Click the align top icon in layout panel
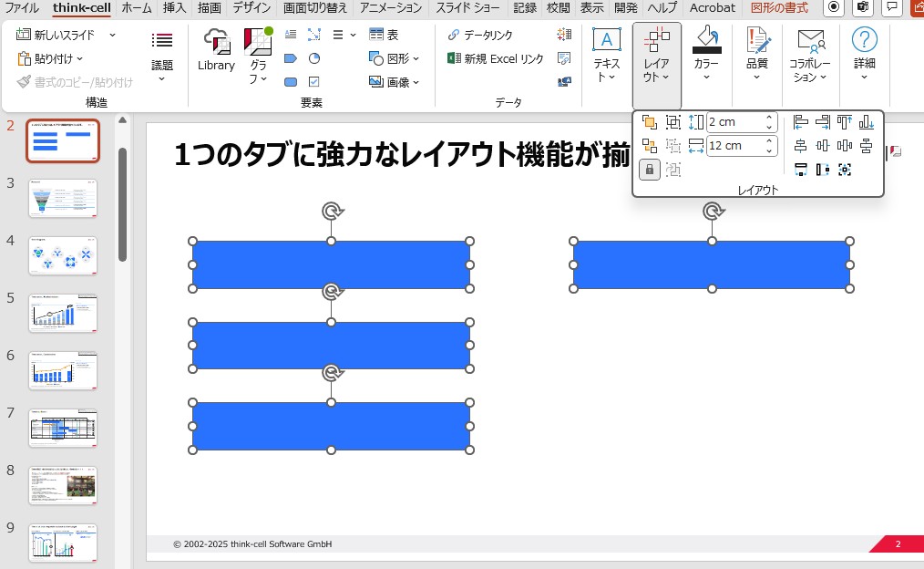This screenshot has width=924, height=569. [844, 122]
